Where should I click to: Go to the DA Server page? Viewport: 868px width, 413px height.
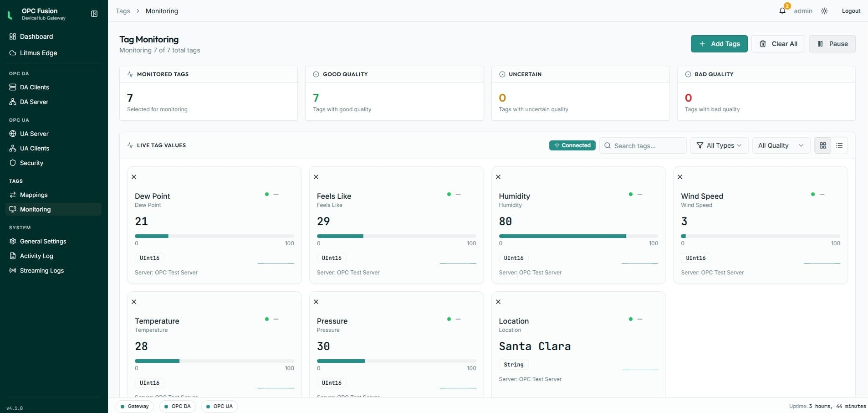point(53,102)
